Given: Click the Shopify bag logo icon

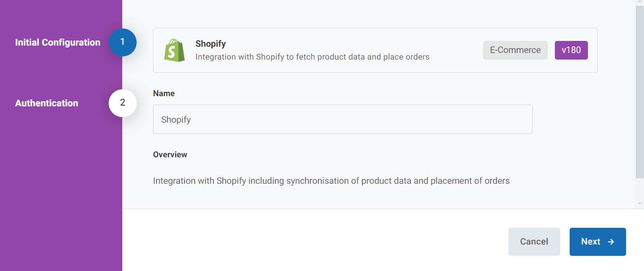Looking at the screenshot, I should click(174, 50).
